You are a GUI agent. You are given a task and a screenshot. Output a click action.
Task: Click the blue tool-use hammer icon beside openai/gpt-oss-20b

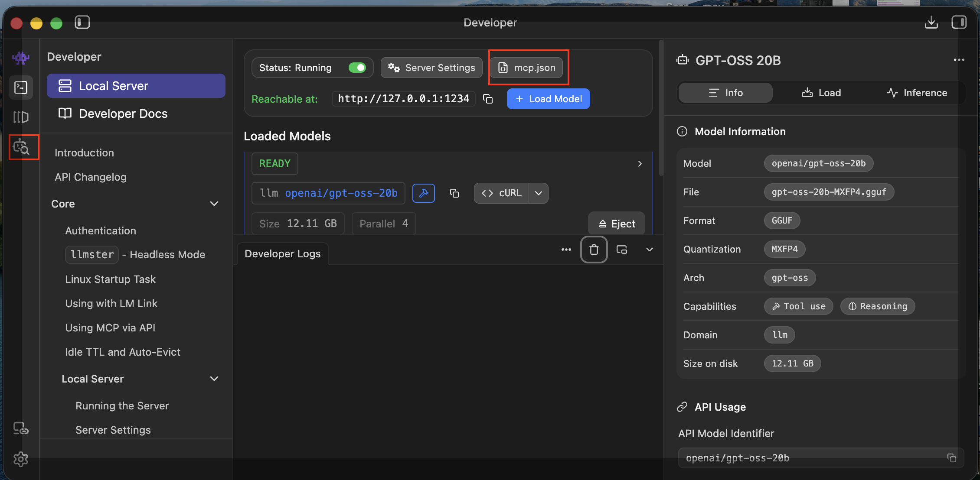point(424,193)
